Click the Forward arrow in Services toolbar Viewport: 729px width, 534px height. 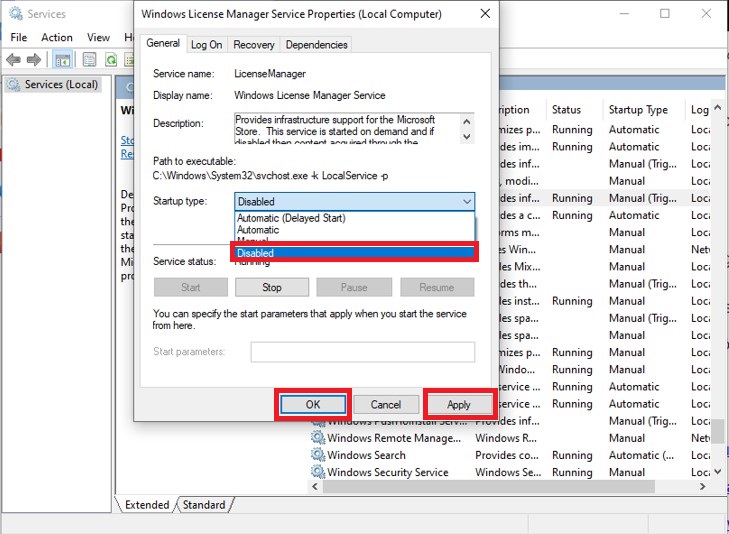(34, 59)
